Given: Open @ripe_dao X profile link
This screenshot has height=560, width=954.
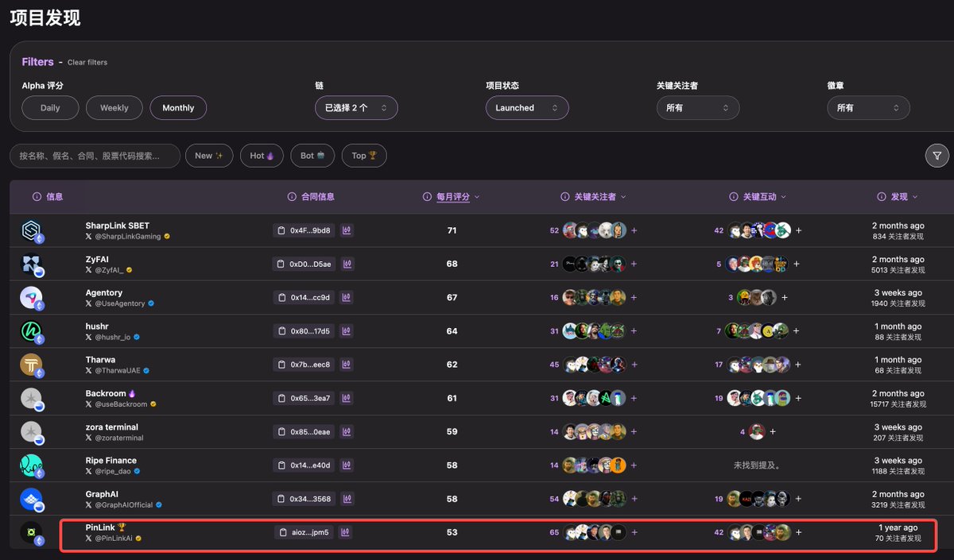Looking at the screenshot, I should click(113, 471).
